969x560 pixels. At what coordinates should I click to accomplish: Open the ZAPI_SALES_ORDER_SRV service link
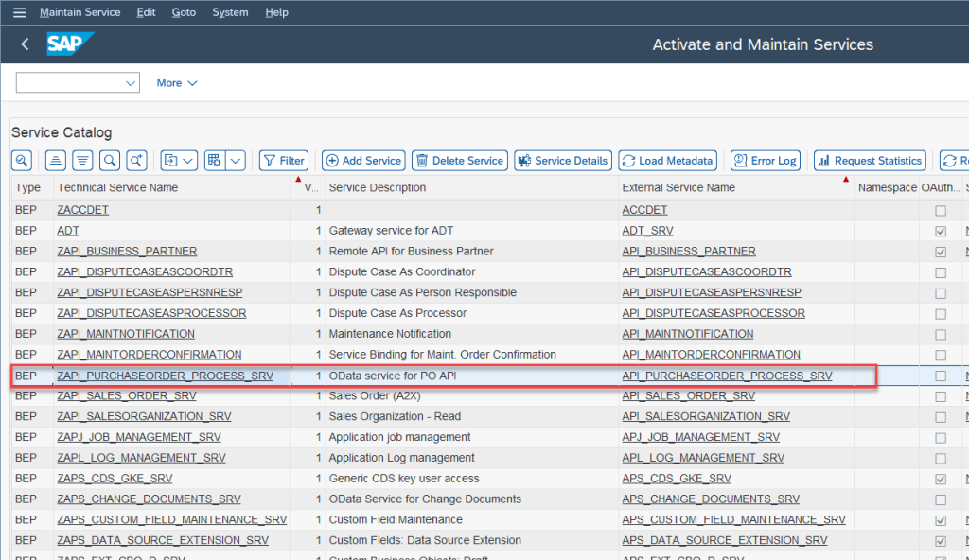click(127, 396)
